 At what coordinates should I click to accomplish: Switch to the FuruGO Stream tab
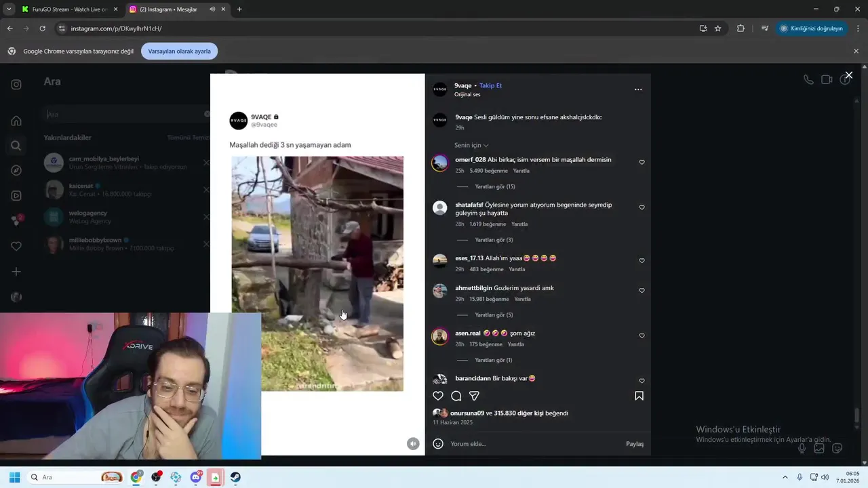click(69, 9)
